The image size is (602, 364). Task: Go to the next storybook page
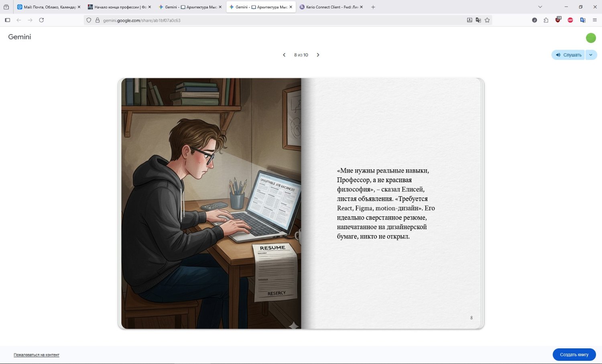(x=318, y=55)
